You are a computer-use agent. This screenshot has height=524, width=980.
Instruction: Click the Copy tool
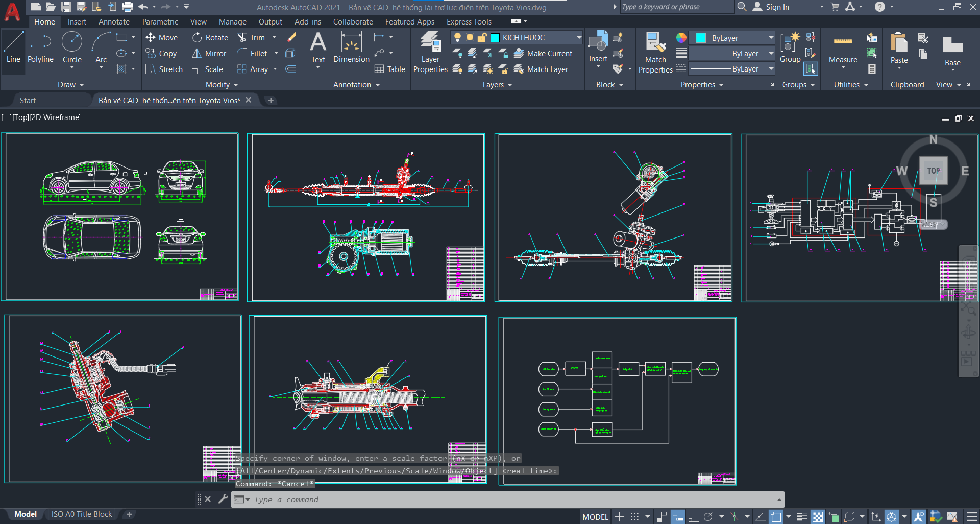click(x=161, y=53)
